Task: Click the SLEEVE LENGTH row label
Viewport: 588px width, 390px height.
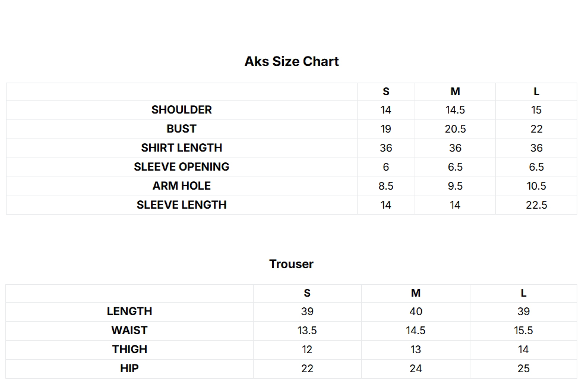Action: point(182,205)
